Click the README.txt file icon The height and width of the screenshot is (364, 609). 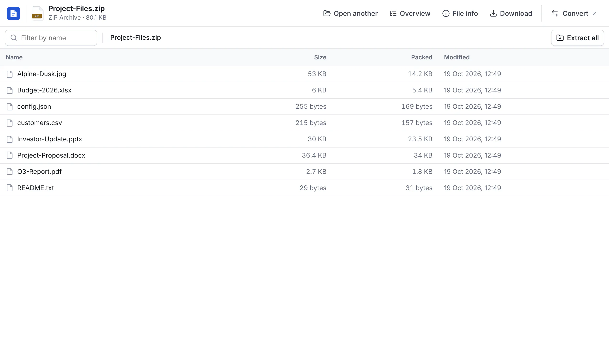10,188
